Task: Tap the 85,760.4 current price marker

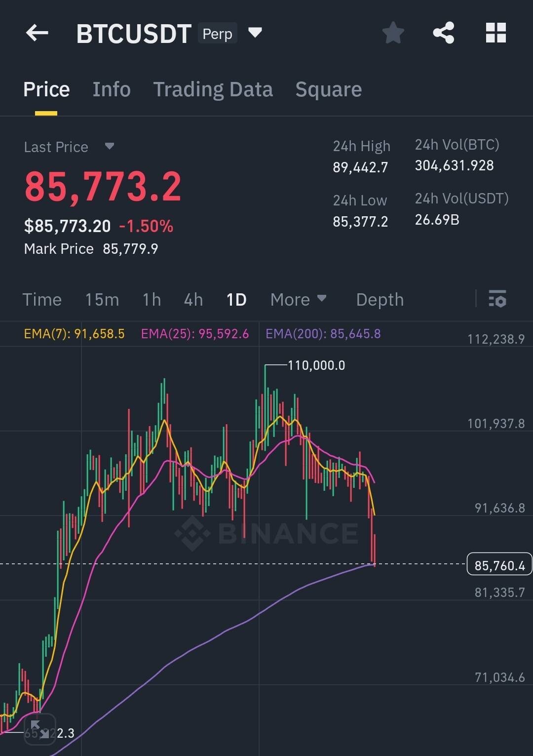Action: click(499, 565)
